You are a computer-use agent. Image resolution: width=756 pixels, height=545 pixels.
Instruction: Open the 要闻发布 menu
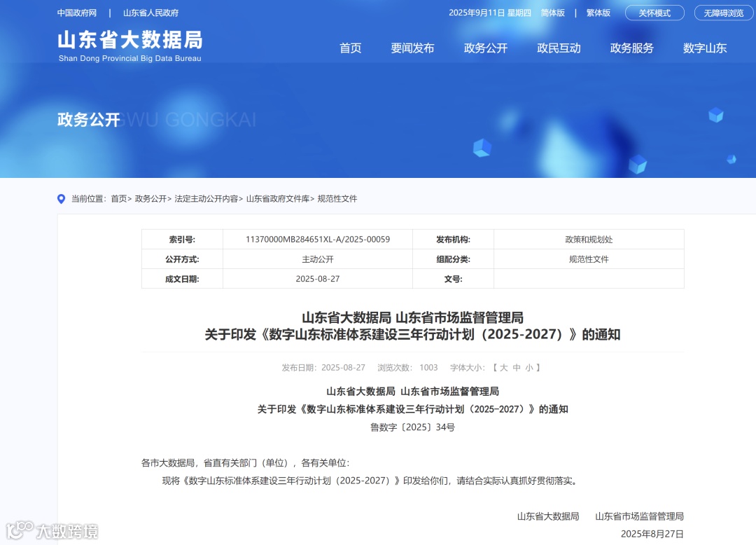[x=413, y=48]
